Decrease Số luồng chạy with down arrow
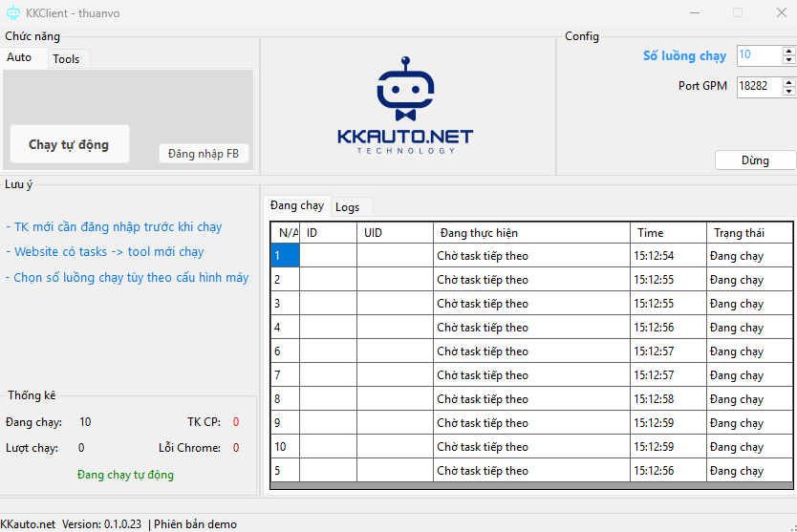 coord(788,60)
